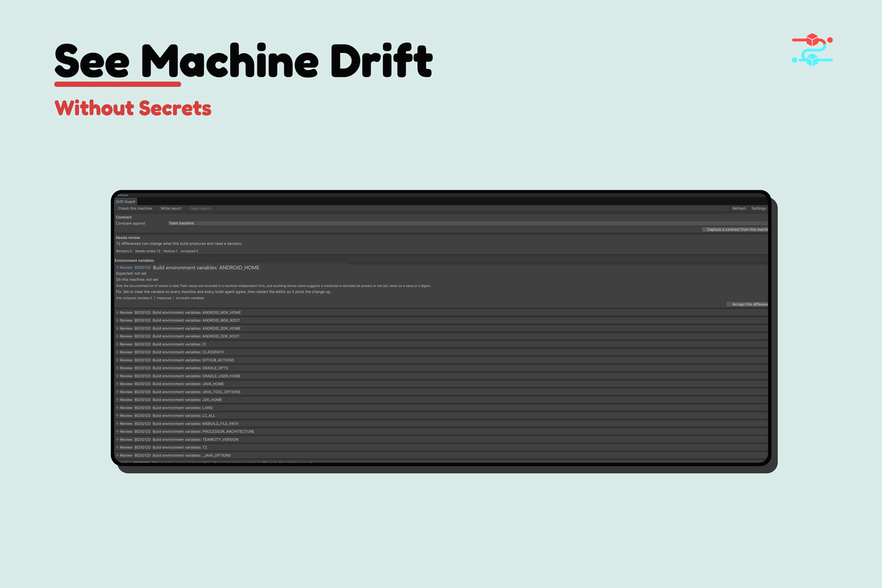The height and width of the screenshot is (588, 882).
Task: Expand the JAVA_TOOL_OPTIONS review row
Action: pyautogui.click(x=441, y=392)
